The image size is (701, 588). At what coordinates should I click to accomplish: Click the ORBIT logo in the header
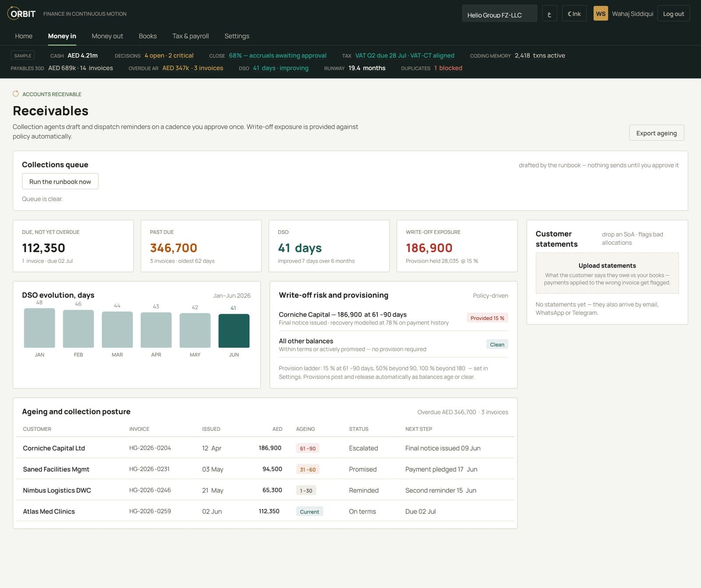[x=21, y=14]
